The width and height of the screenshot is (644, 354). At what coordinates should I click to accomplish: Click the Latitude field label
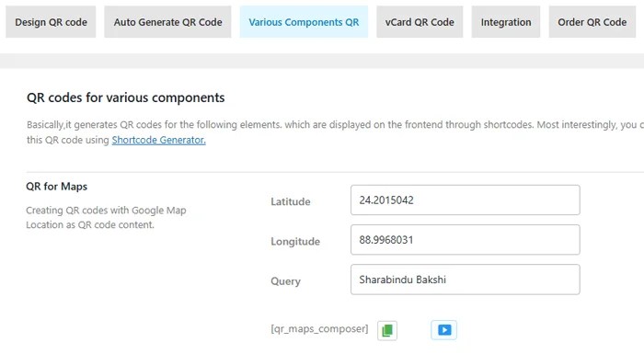pos(291,201)
